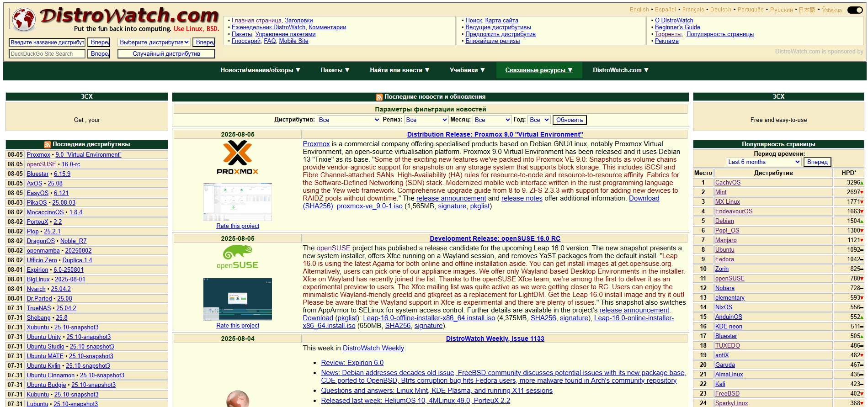Click the DistroWatch globe logo
This screenshot has height=407, width=868.
tap(24, 20)
